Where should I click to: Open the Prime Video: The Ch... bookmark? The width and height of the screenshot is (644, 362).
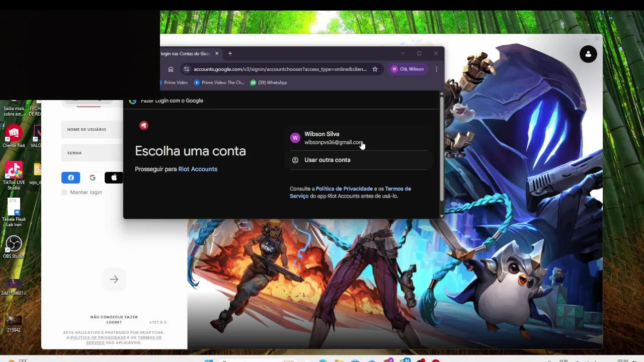219,82
